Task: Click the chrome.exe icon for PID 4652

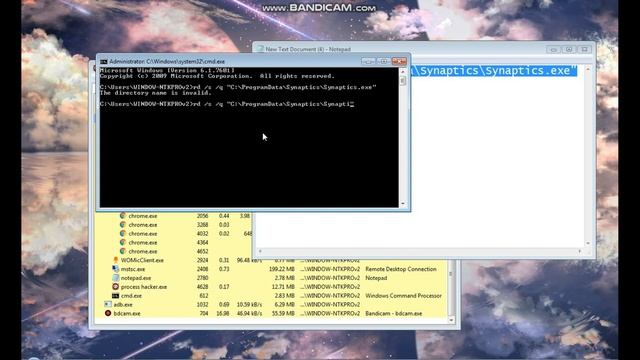Action: tap(123, 251)
